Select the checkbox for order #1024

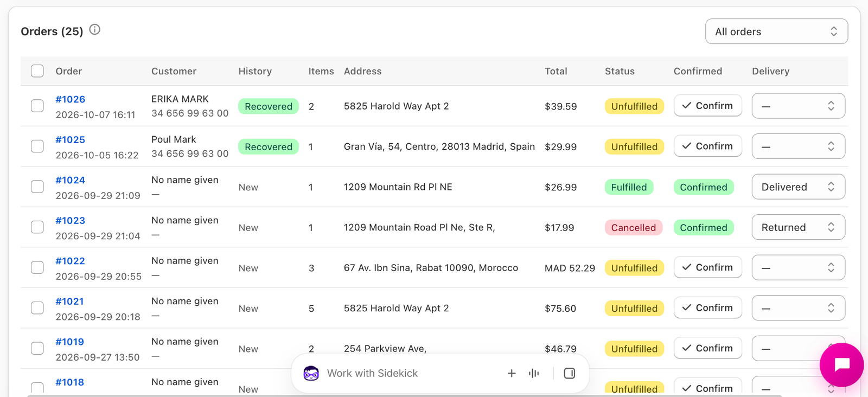[x=37, y=187]
